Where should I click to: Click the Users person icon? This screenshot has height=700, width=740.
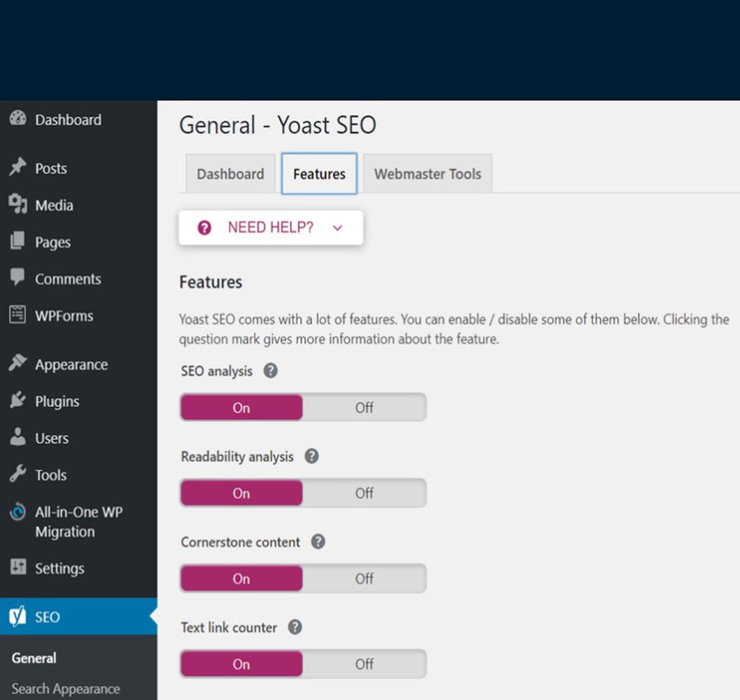point(18,437)
